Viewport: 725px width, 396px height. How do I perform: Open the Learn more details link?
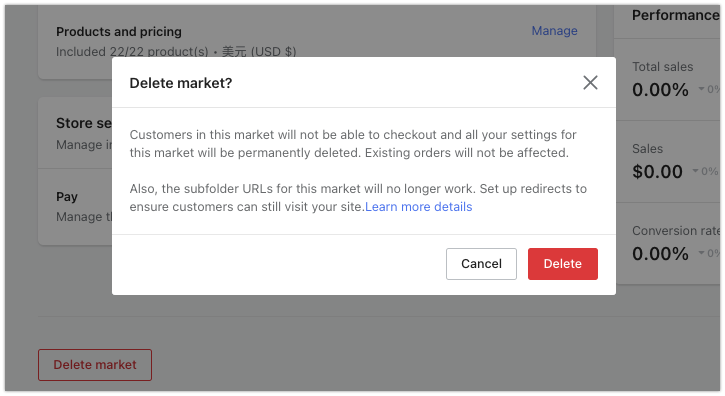(418, 207)
